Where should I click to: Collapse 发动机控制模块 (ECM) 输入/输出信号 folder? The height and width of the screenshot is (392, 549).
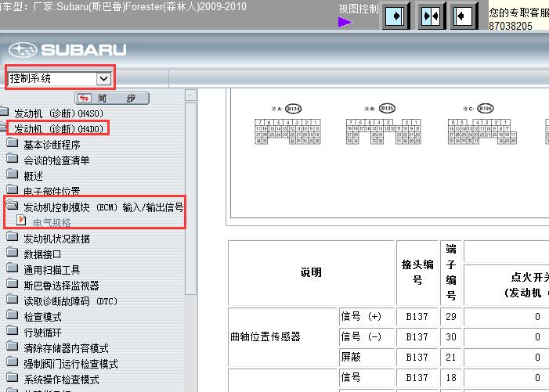[x=103, y=207]
